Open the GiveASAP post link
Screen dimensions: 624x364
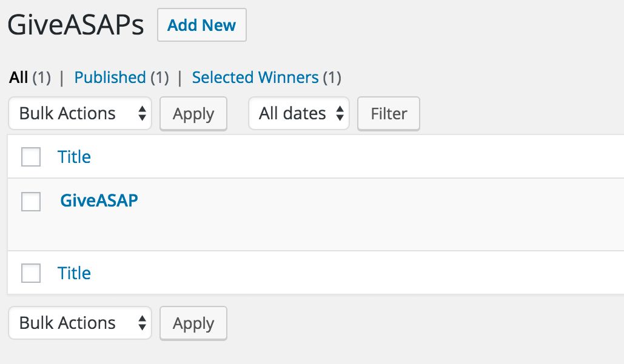99,200
